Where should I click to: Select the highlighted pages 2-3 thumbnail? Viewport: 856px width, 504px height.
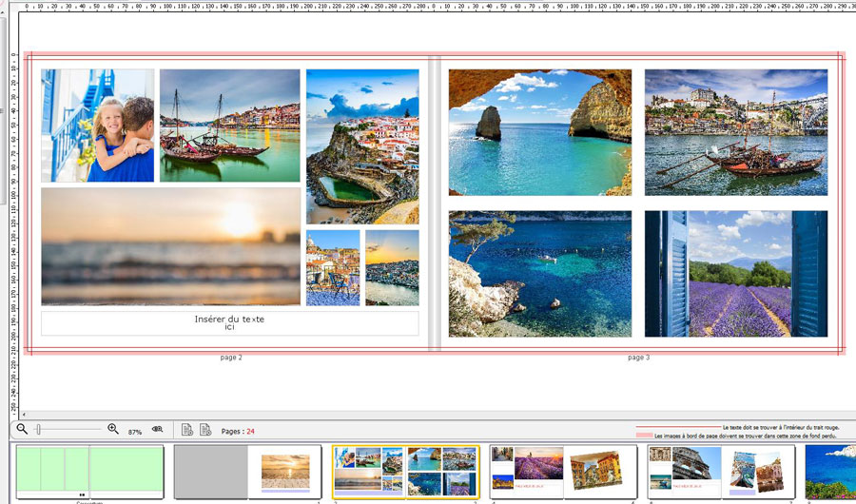point(406,472)
